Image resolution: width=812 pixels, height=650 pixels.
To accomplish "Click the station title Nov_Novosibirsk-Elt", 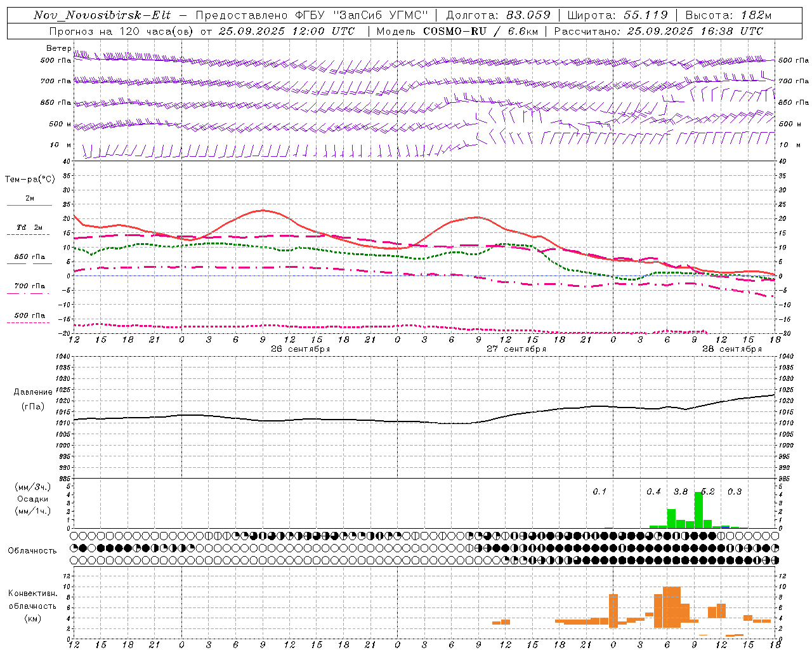I will [x=102, y=15].
